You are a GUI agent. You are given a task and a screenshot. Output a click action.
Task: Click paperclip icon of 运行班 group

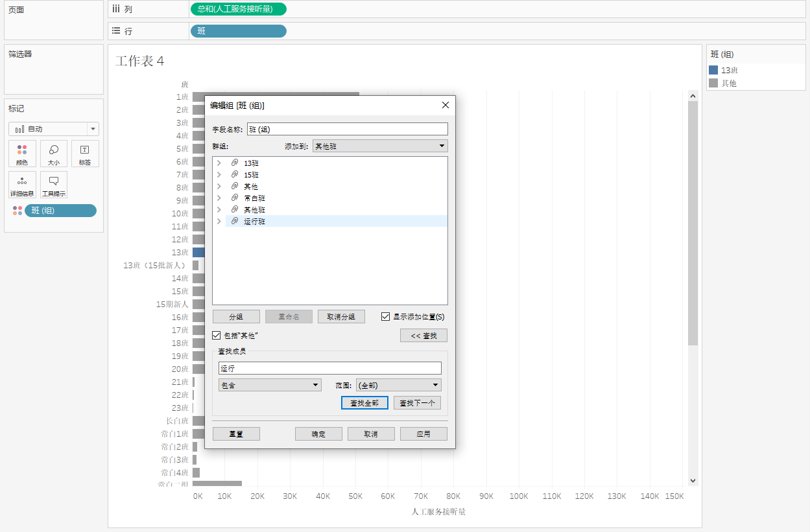tap(235, 221)
